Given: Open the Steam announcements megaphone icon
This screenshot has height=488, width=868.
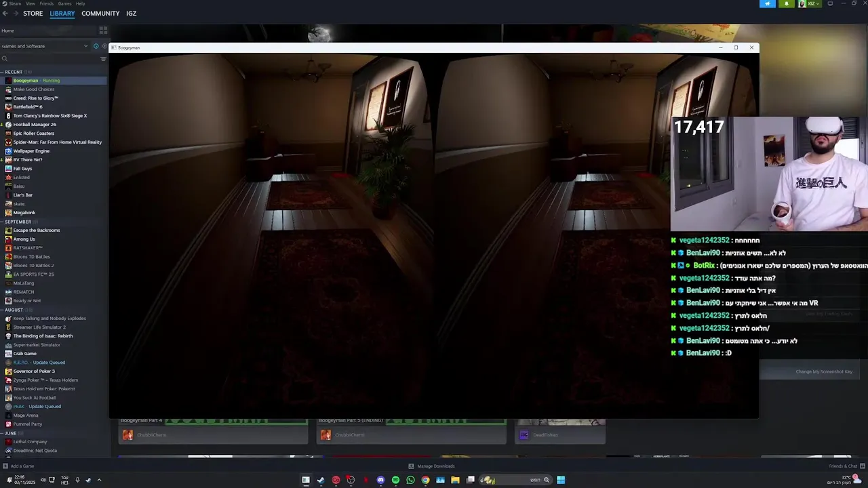Looking at the screenshot, I should [768, 3].
